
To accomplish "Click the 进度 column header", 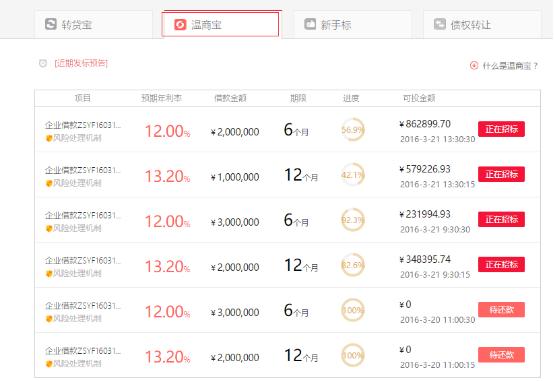I will (351, 98).
